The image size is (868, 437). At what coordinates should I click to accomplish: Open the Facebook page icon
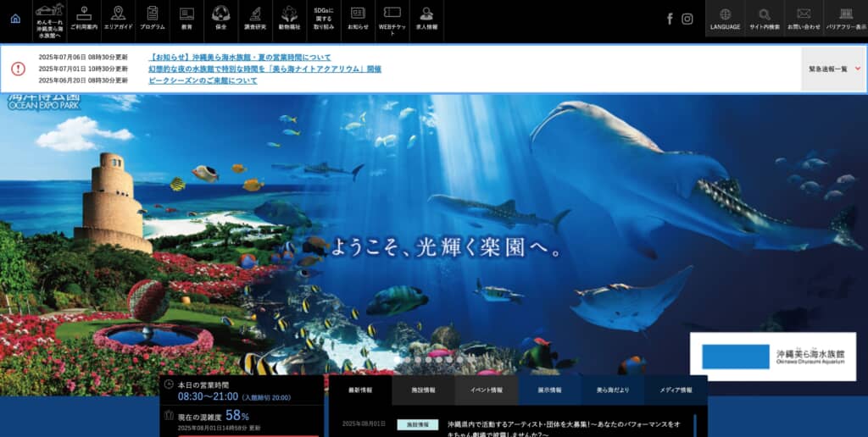coord(670,19)
